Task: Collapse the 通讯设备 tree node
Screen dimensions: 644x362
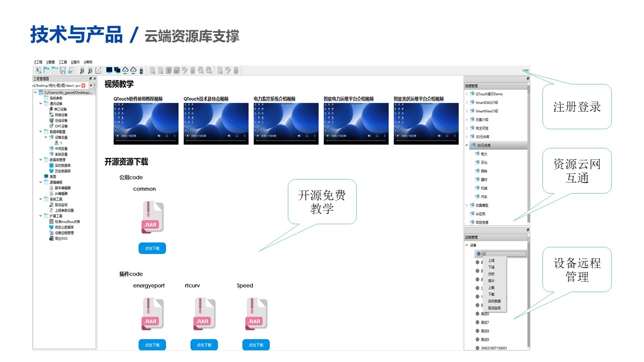Action: coord(40,103)
